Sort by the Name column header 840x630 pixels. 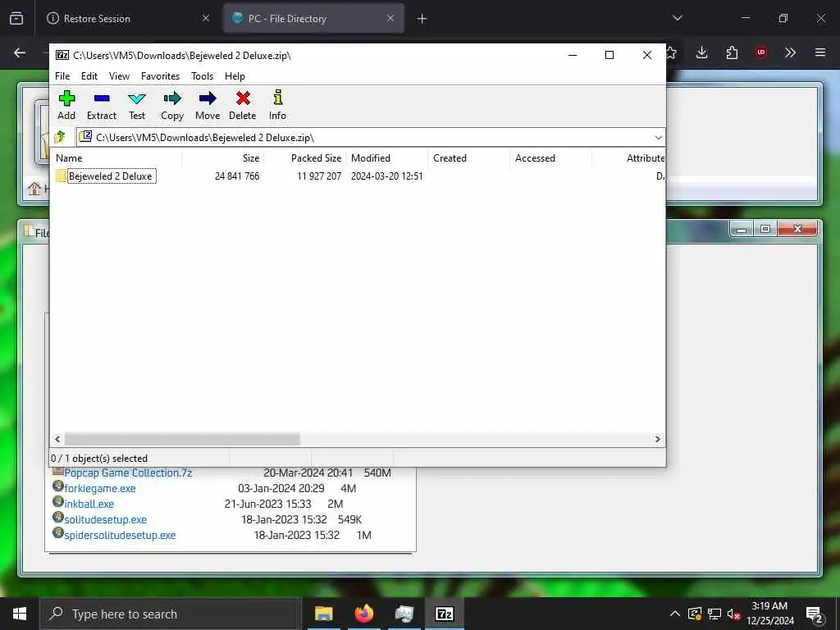click(116, 158)
